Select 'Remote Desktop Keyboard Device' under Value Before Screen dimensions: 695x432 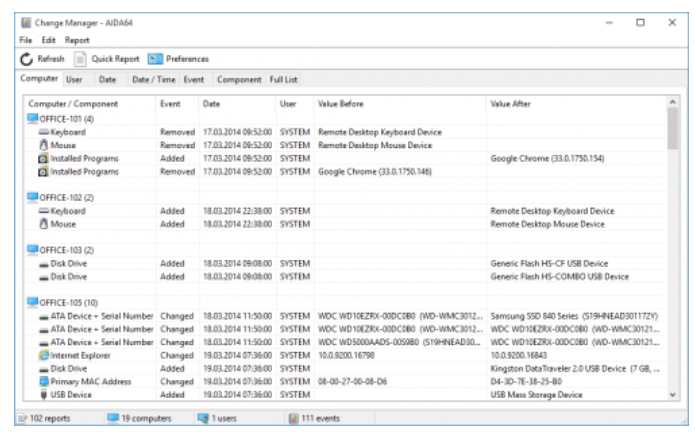click(380, 132)
